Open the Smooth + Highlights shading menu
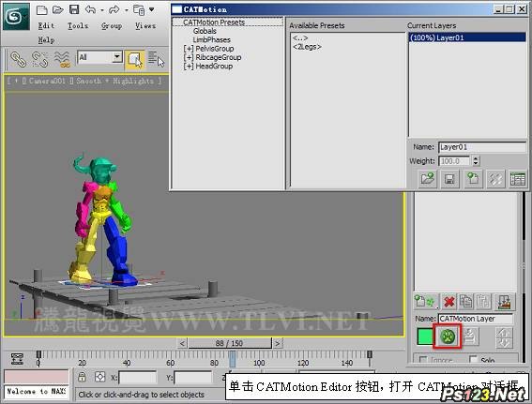Viewport: 532px width, 404px height. click(x=114, y=81)
